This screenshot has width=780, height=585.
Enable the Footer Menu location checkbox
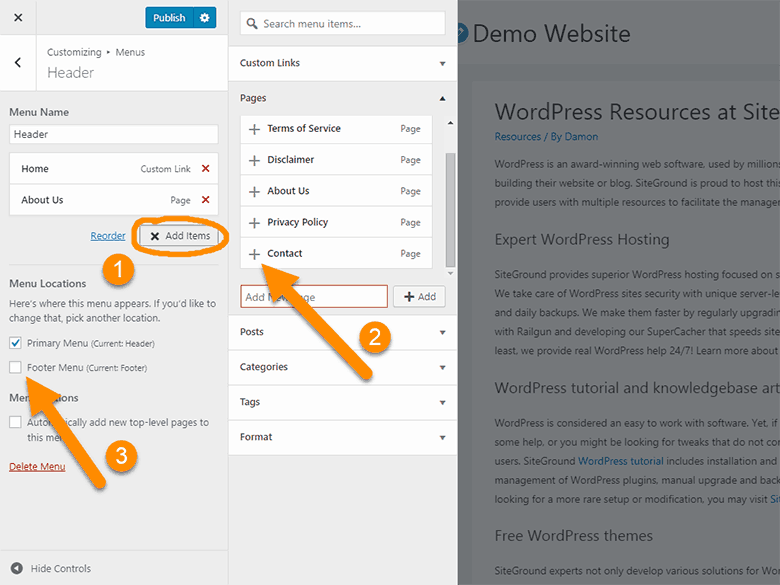click(15, 367)
